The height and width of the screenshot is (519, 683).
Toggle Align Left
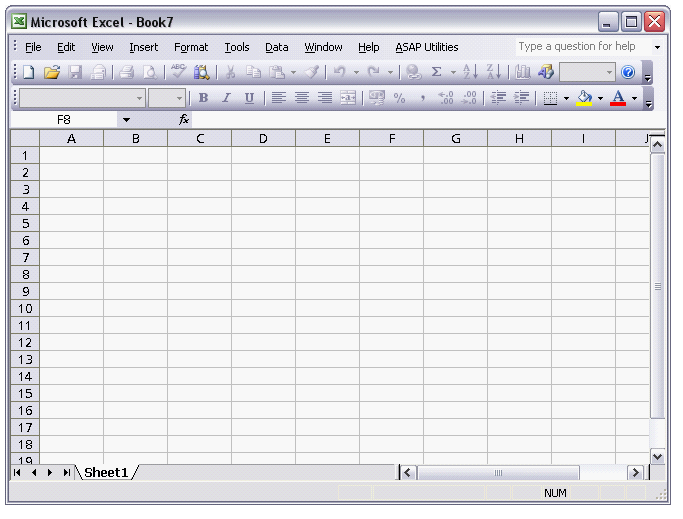coord(279,98)
